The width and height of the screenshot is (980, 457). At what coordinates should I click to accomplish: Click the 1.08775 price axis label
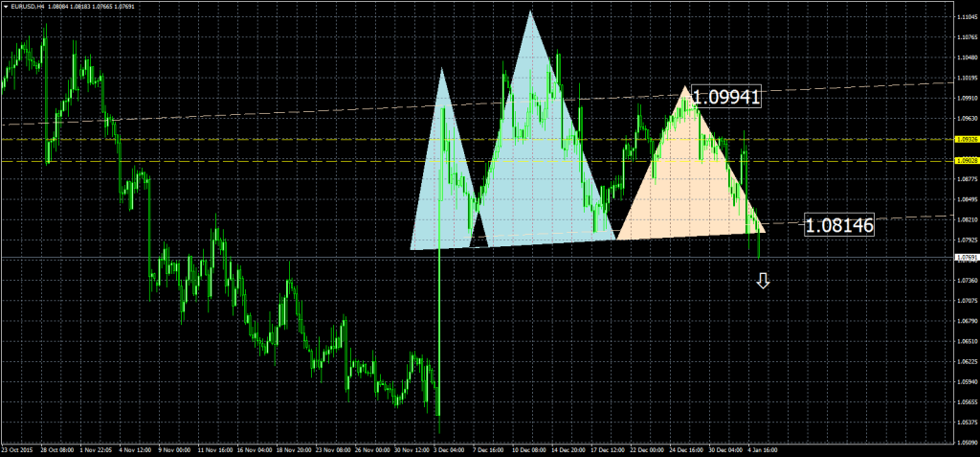point(966,179)
